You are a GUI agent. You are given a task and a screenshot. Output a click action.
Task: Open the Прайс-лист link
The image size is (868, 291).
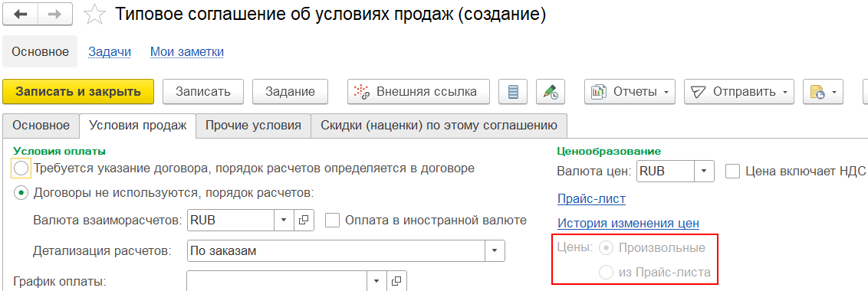tap(592, 198)
